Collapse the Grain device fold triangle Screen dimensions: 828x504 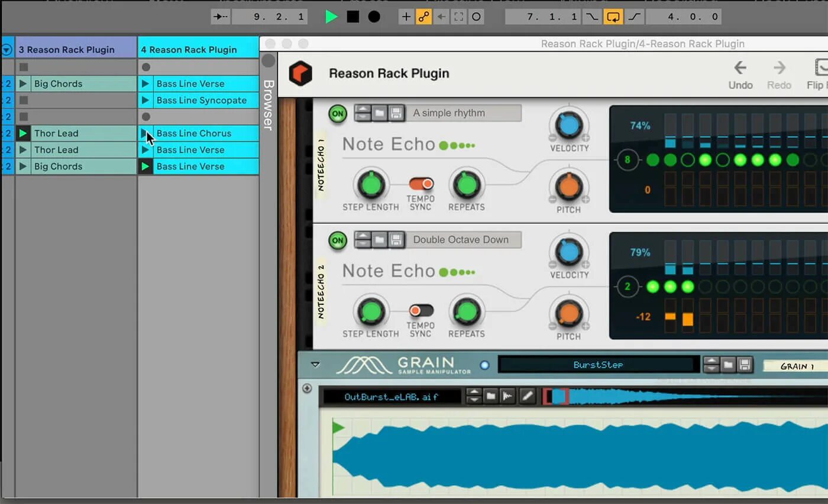pos(315,365)
